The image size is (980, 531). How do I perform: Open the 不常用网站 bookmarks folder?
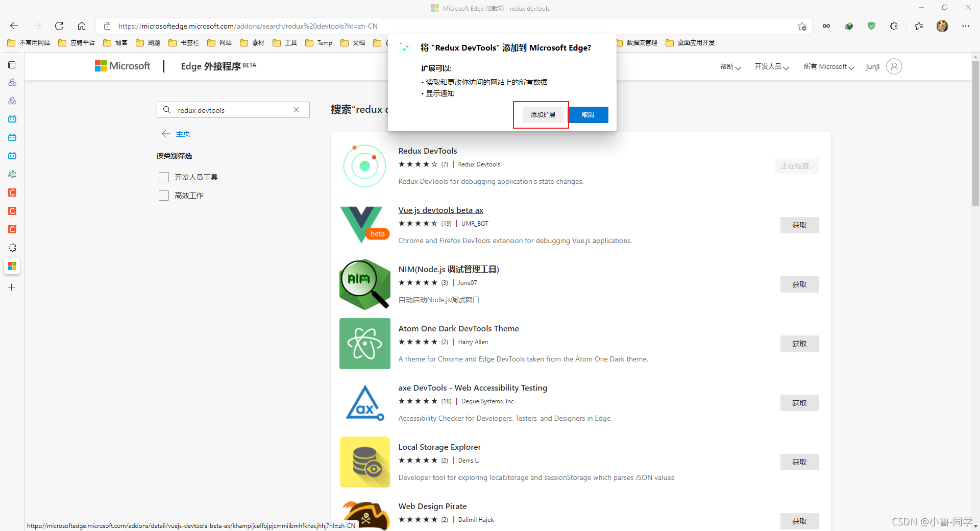pos(29,43)
